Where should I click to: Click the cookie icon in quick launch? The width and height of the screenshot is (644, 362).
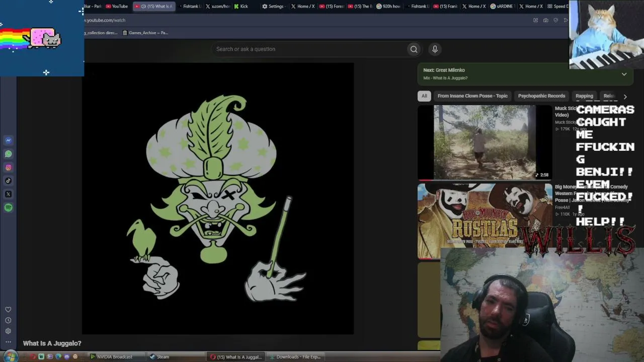coord(75,357)
